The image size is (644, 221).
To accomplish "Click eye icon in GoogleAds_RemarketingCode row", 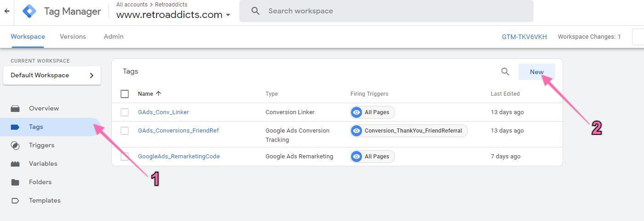I will tap(356, 157).
